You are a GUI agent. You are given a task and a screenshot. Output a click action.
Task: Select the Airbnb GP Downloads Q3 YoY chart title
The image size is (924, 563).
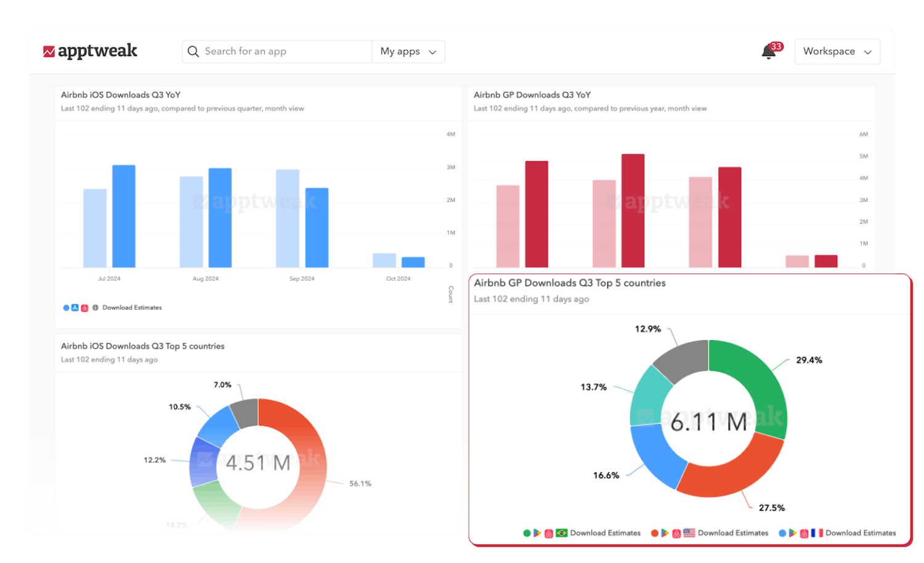point(532,95)
